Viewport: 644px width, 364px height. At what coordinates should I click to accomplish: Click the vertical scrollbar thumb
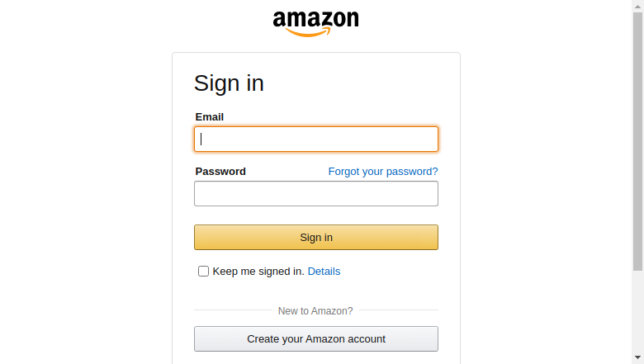click(637, 142)
